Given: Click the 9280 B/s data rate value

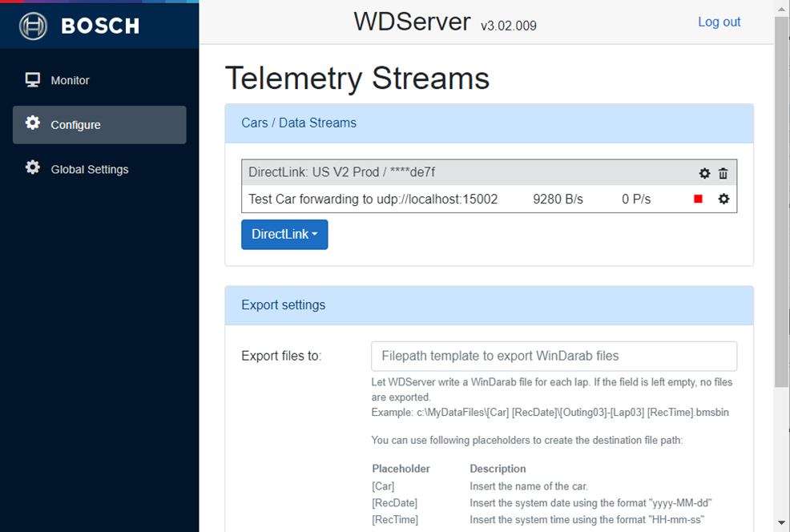Looking at the screenshot, I should pos(558,199).
